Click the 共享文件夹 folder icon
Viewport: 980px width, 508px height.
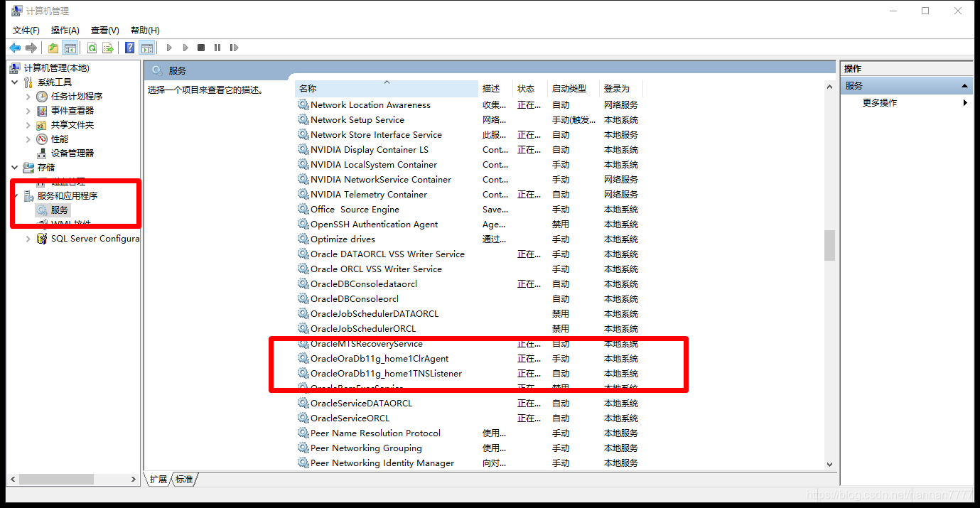43,124
